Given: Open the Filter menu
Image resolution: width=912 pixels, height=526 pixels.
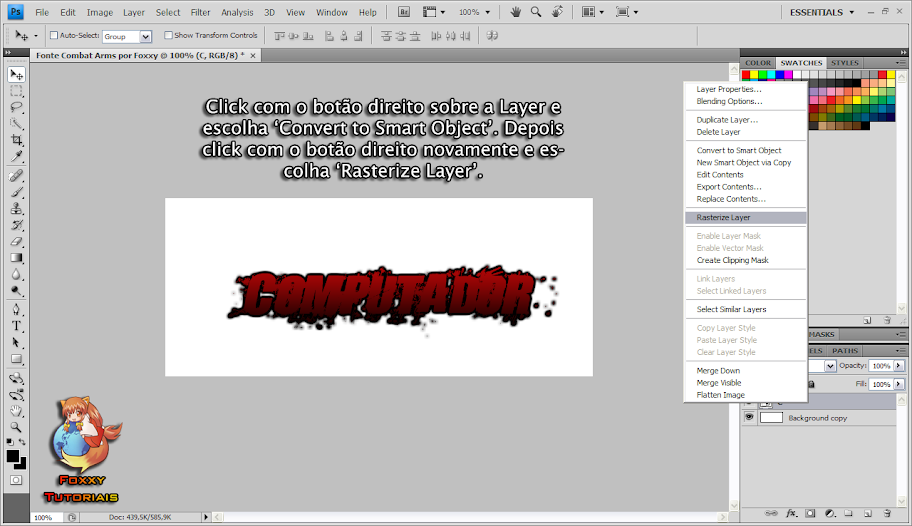Looking at the screenshot, I should (200, 12).
